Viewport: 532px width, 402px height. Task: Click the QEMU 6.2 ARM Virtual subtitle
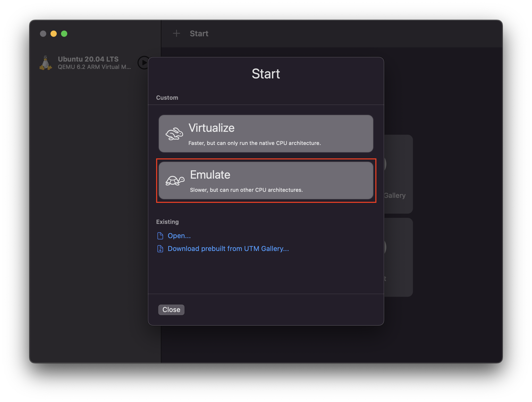click(x=94, y=67)
